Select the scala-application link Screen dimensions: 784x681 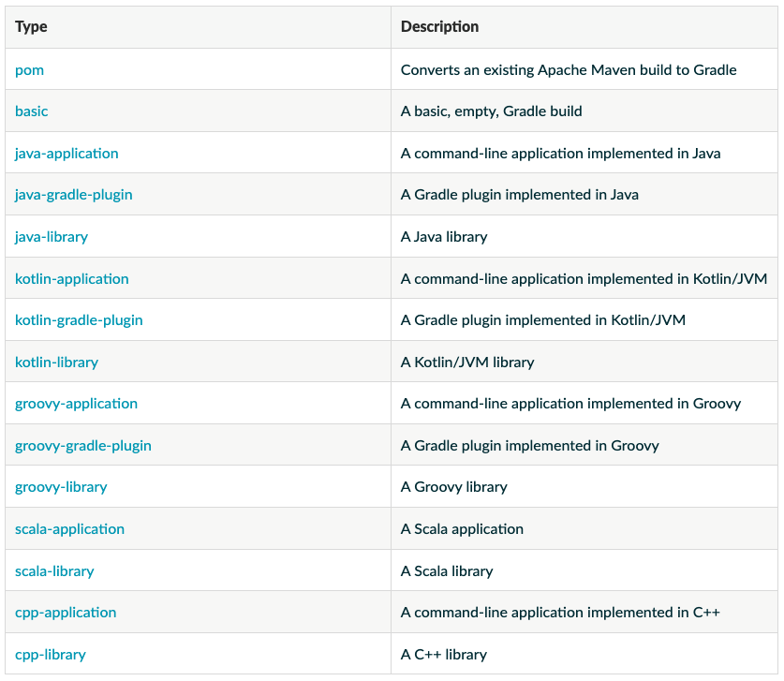69,528
